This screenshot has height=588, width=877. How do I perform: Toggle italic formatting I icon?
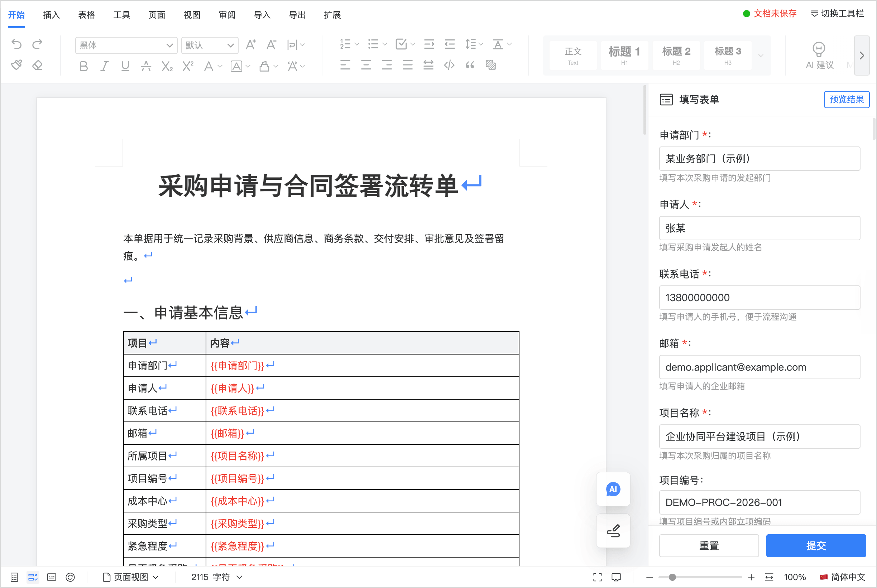pyautogui.click(x=105, y=66)
